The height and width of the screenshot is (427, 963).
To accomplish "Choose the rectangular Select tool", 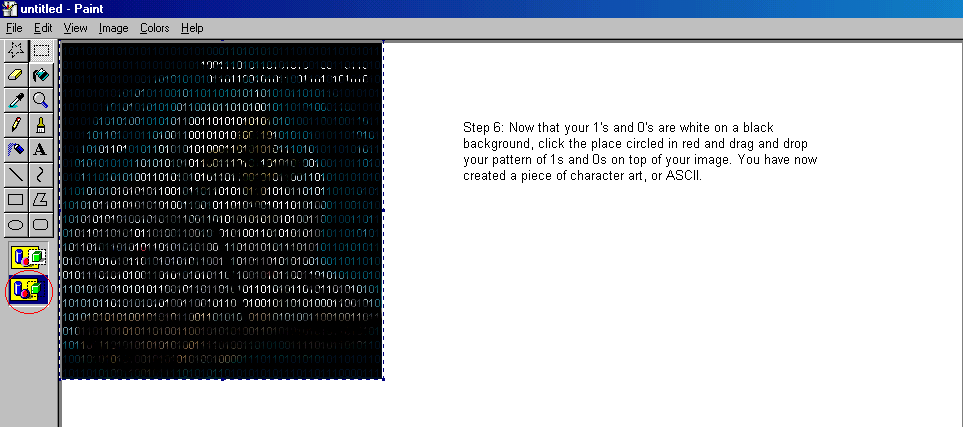I will coord(41,50).
